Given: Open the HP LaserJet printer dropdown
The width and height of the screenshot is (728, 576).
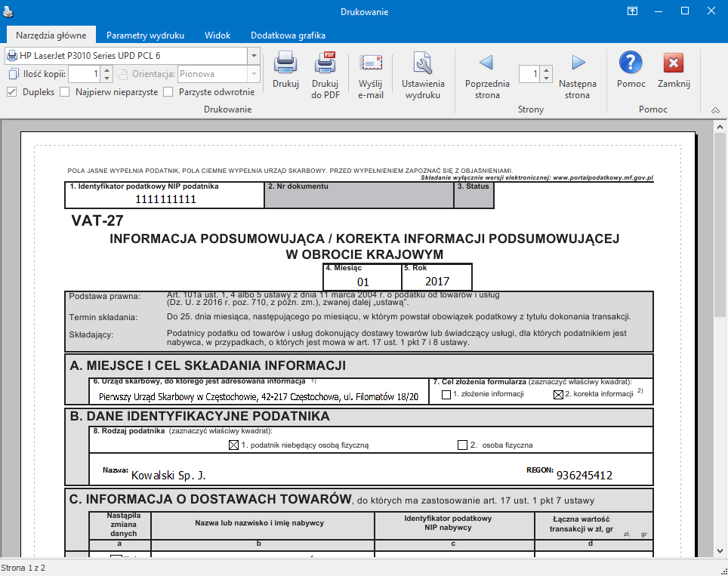Looking at the screenshot, I should [x=253, y=56].
